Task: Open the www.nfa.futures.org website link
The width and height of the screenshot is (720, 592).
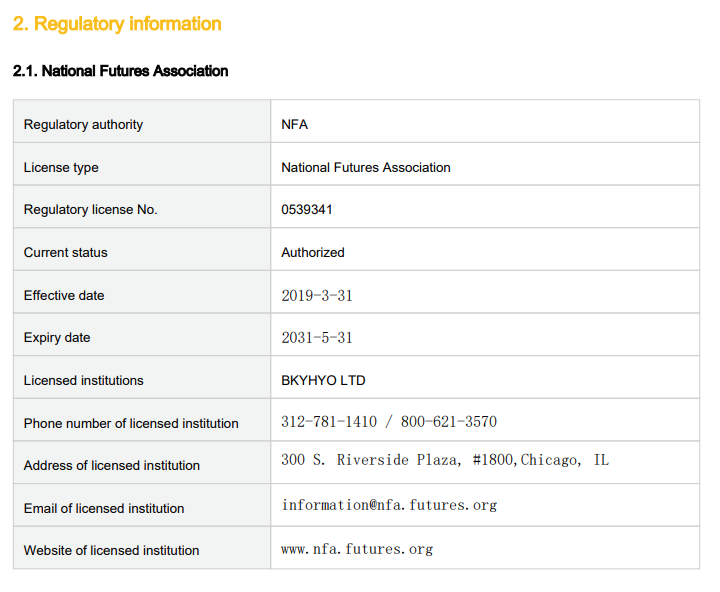Action: pyautogui.click(x=357, y=549)
